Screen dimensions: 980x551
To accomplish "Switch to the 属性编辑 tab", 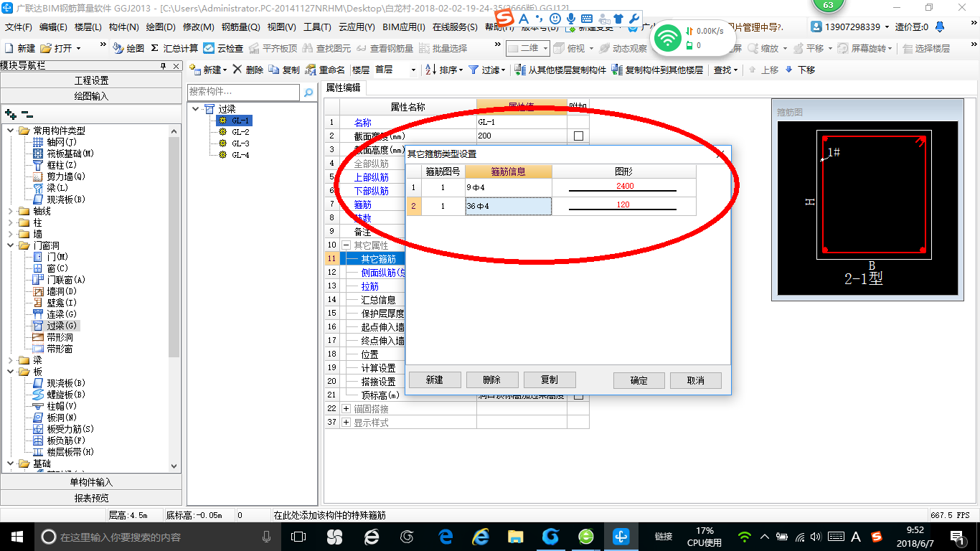I will [344, 88].
